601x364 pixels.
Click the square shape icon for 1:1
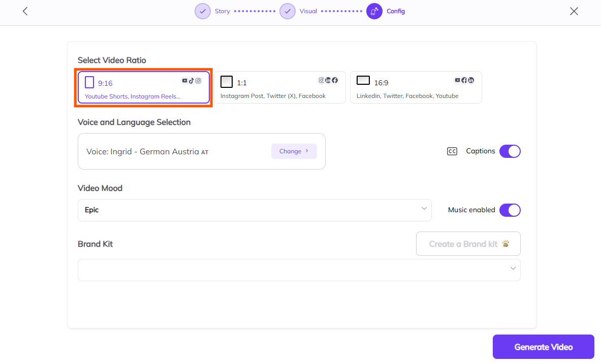[x=227, y=82]
